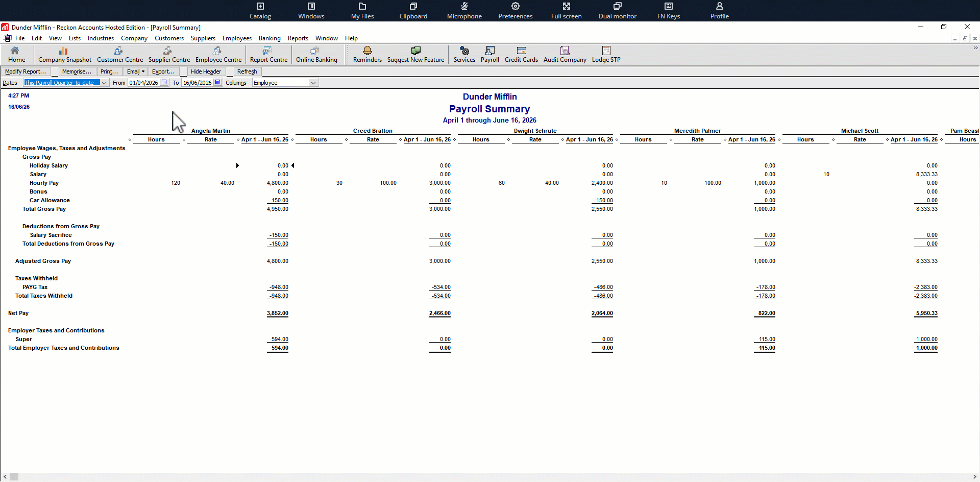Screen dimensions: 980x482
Task: Open the Edit menu
Action: 37,38
